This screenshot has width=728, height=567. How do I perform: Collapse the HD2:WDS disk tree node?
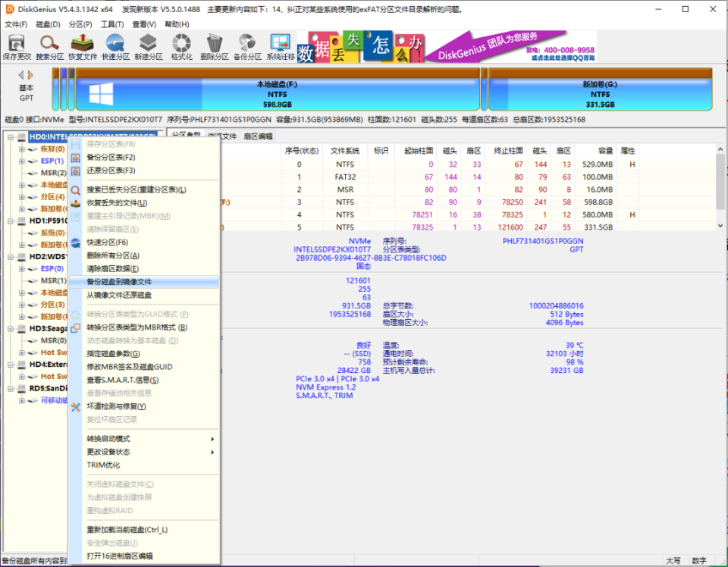[x=10, y=256]
